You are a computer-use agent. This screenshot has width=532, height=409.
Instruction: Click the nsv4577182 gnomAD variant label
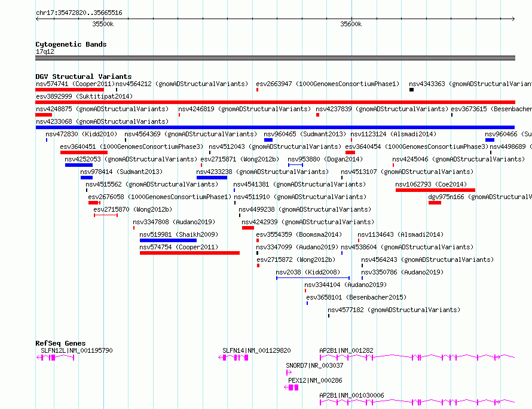click(x=394, y=310)
